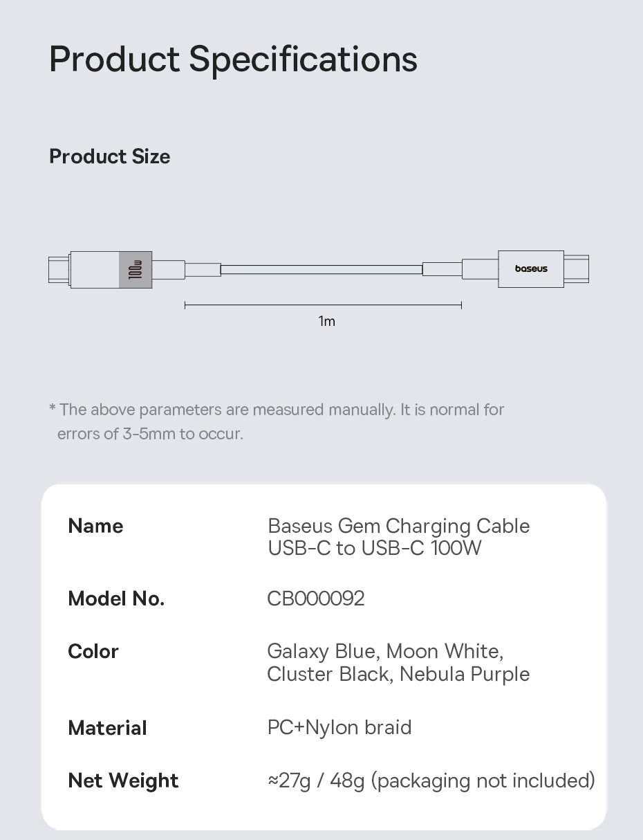Click the Material label
The width and height of the screenshot is (643, 840).
[x=107, y=728]
